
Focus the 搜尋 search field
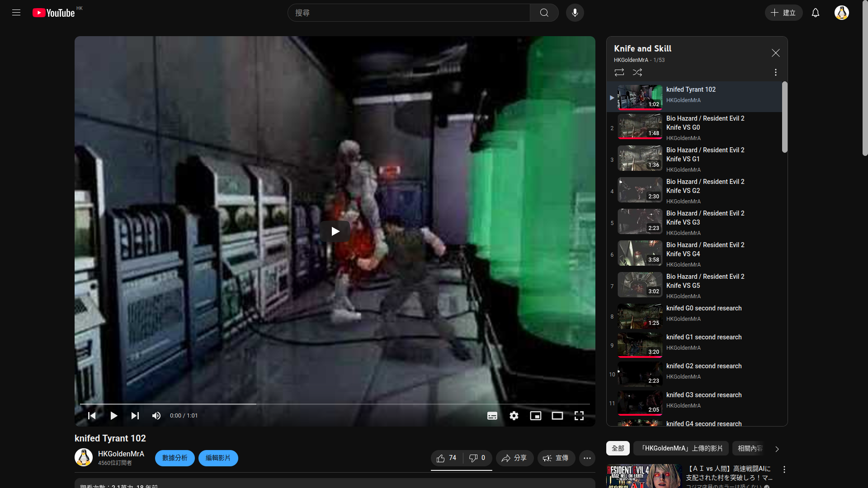pyautogui.click(x=409, y=13)
